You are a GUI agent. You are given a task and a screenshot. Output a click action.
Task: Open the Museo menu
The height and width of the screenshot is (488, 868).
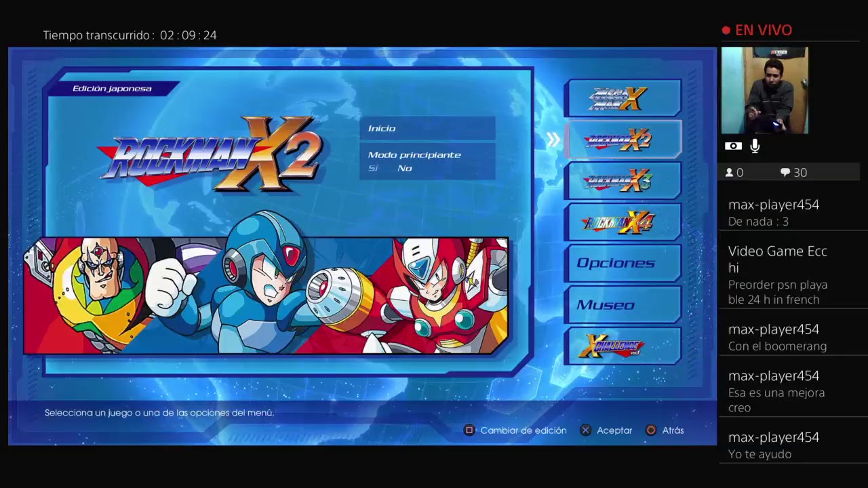[623, 305]
